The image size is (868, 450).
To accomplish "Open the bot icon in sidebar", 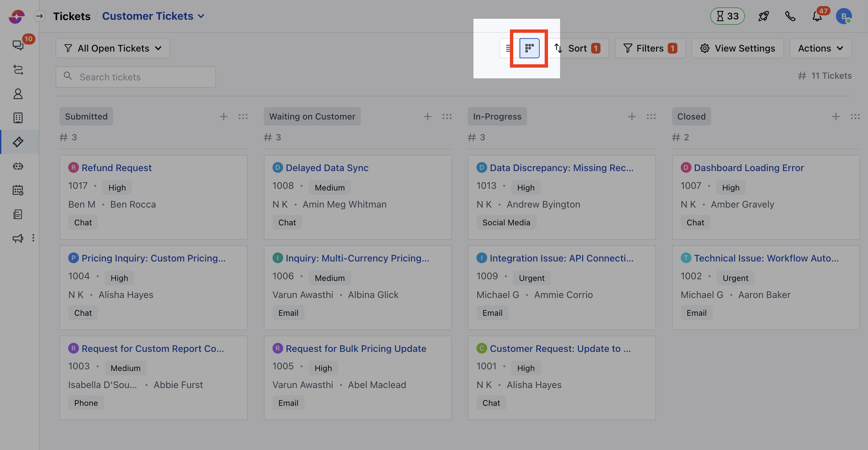I will pyautogui.click(x=18, y=166).
